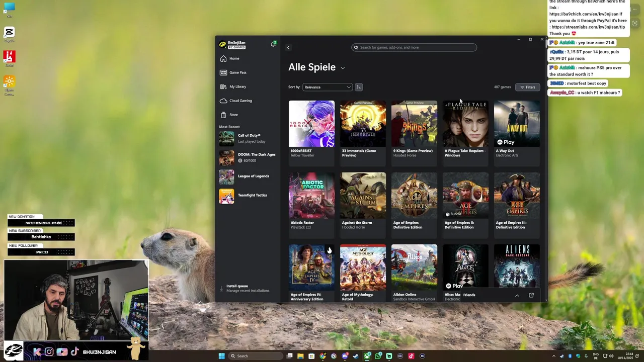Click the 487 games count text
Viewport: 644px width, 362px height.
click(502, 87)
